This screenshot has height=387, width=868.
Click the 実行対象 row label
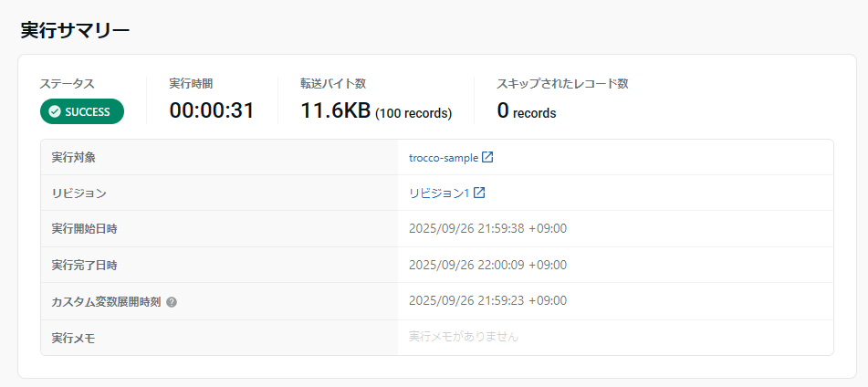tap(74, 157)
